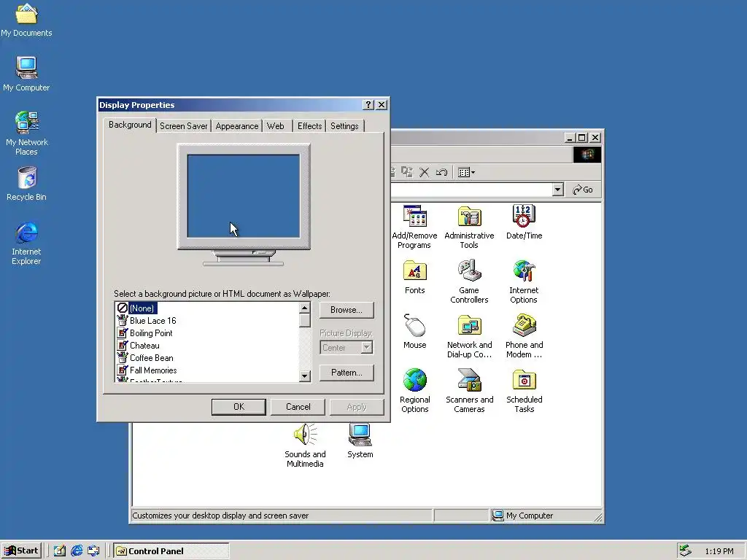Select Fall Memories wallpaper
This screenshot has width=747, height=560.
pos(153,370)
